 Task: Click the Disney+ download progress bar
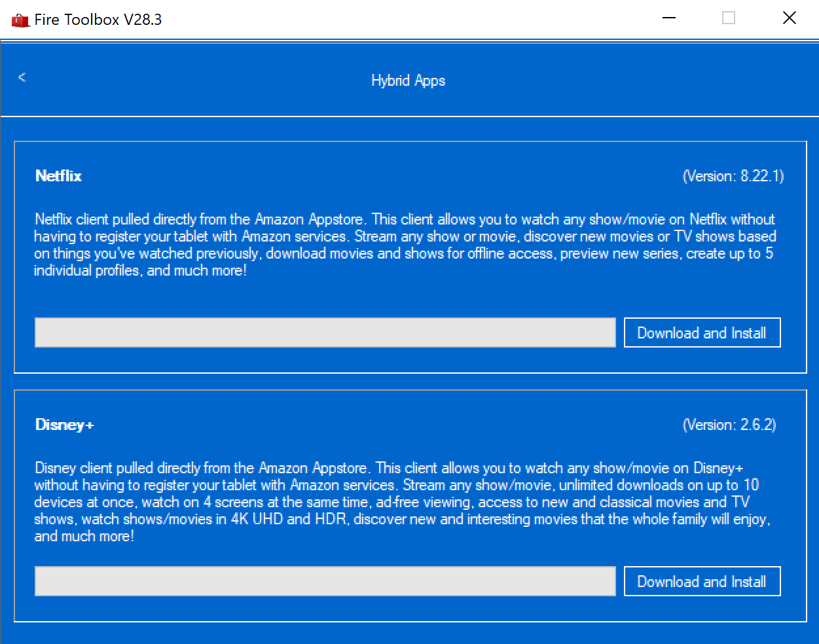325,581
